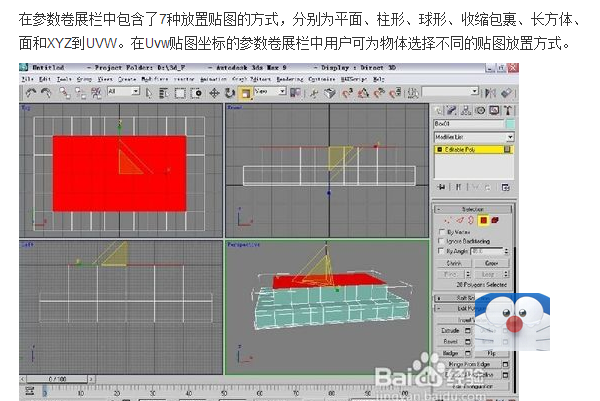Select the Unlink Selection tool
Image resolution: width=600 pixels, height=401 pixels.
pos(81,93)
